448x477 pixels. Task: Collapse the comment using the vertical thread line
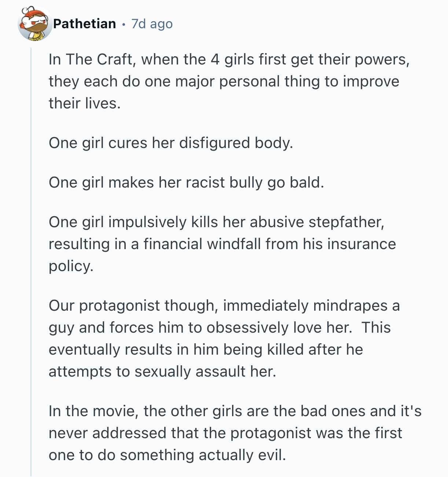31,256
